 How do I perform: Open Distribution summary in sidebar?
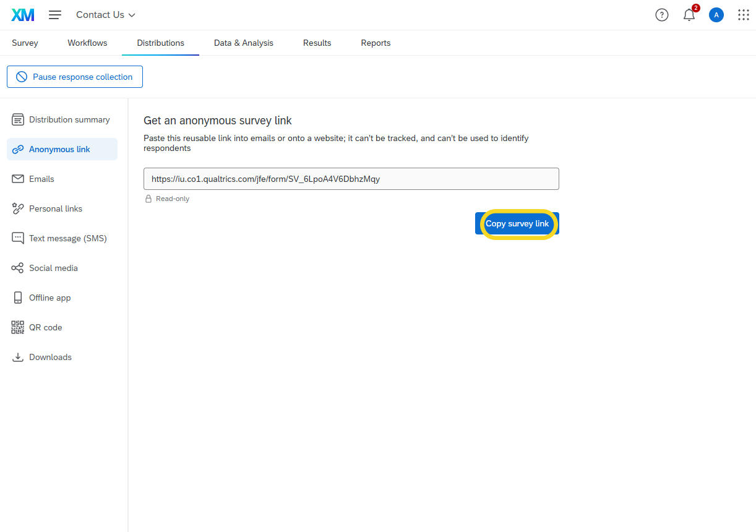pyautogui.click(x=69, y=119)
